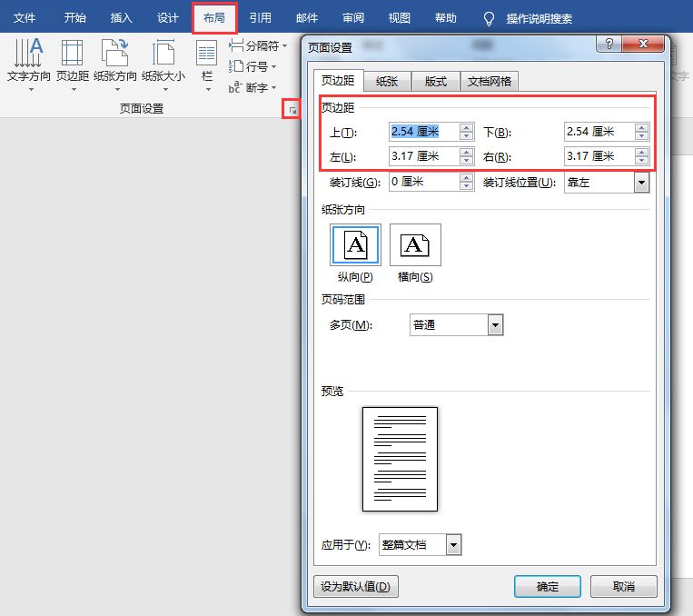Click the 操作说明搜索 search box text
Viewport: 693px width, 616px height.
click(x=540, y=18)
